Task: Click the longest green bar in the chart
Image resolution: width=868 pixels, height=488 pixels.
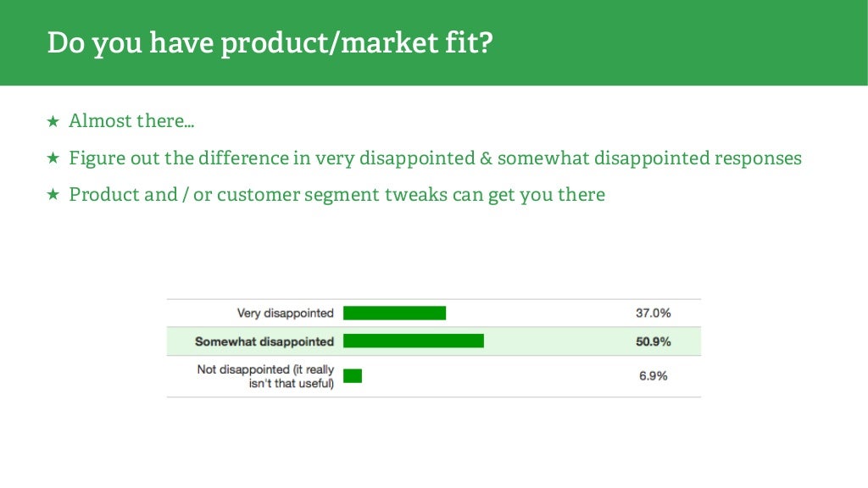Action: 414,341
